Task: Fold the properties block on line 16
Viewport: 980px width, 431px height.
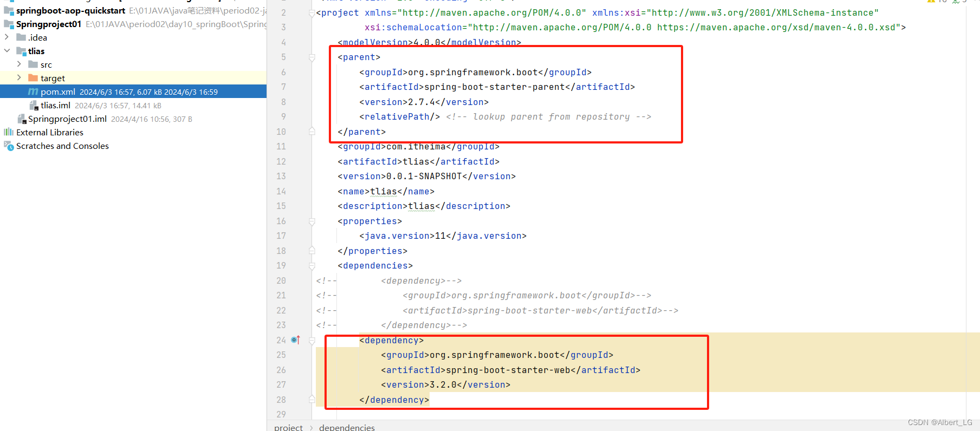Action: pyautogui.click(x=312, y=221)
